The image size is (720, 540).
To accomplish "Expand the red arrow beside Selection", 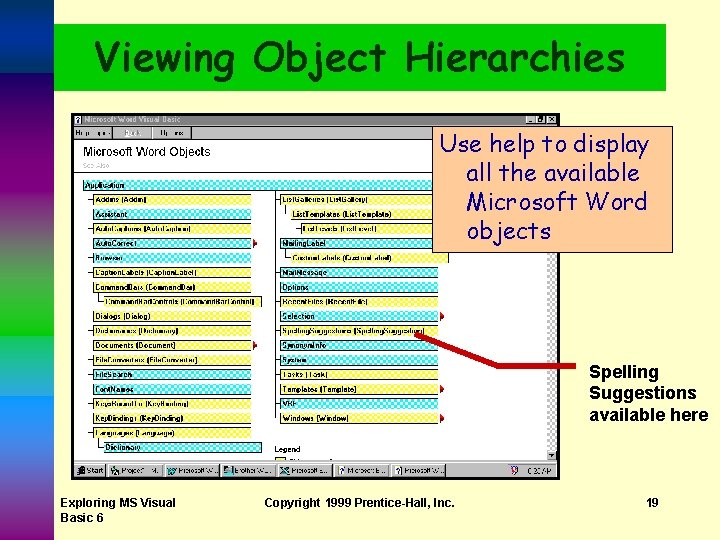I will tap(442, 316).
